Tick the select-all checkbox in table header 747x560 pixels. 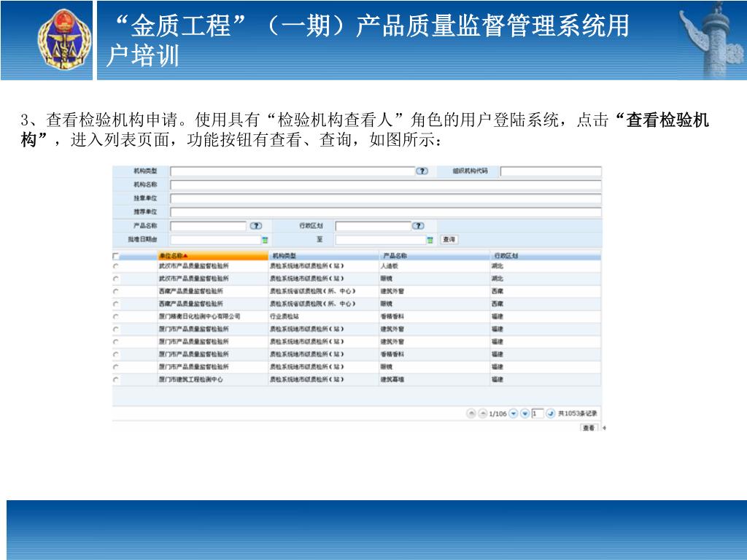click(116, 256)
